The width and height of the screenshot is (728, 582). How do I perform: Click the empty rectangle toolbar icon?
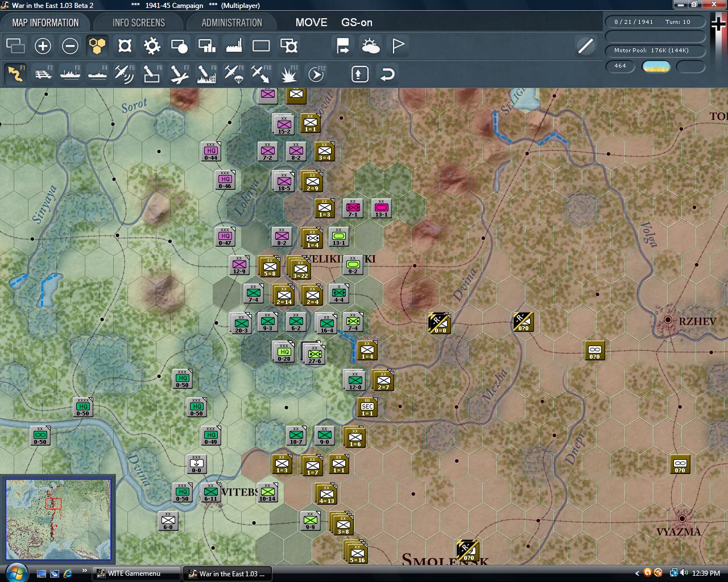point(261,46)
